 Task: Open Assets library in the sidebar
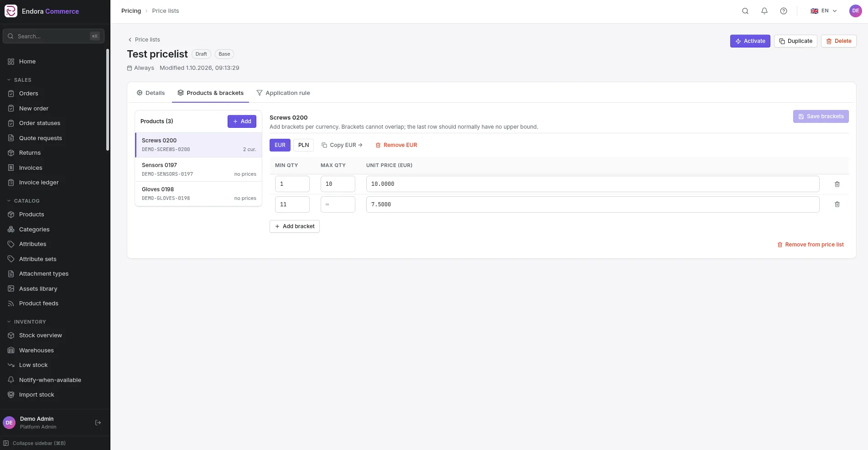click(38, 289)
